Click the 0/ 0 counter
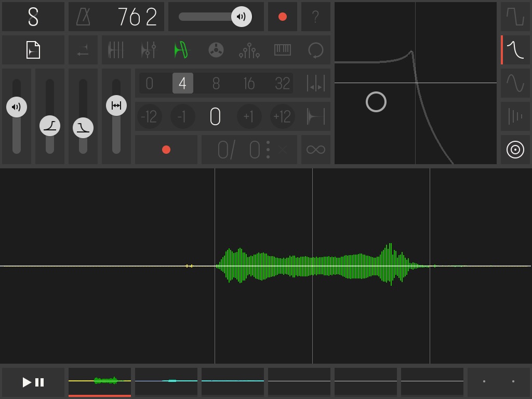Screen dimensions: 532x399 coord(239,150)
